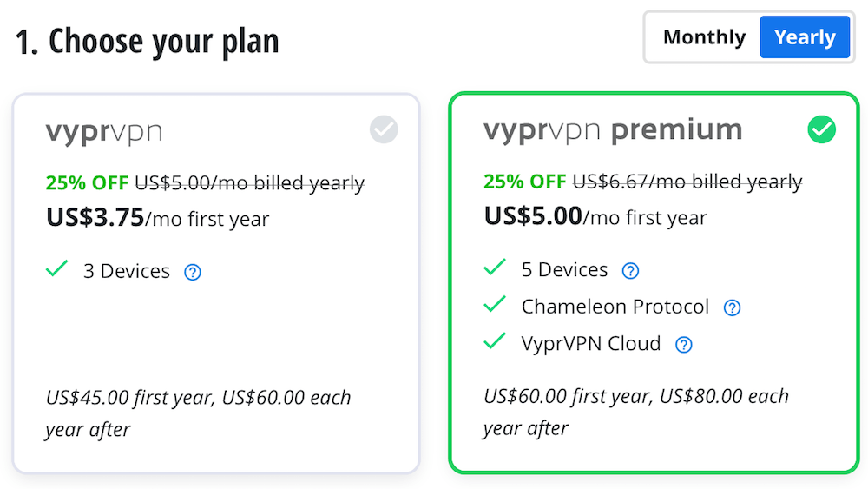
Task: Click US$60.00 first year premium pricing note
Action: click(x=636, y=412)
